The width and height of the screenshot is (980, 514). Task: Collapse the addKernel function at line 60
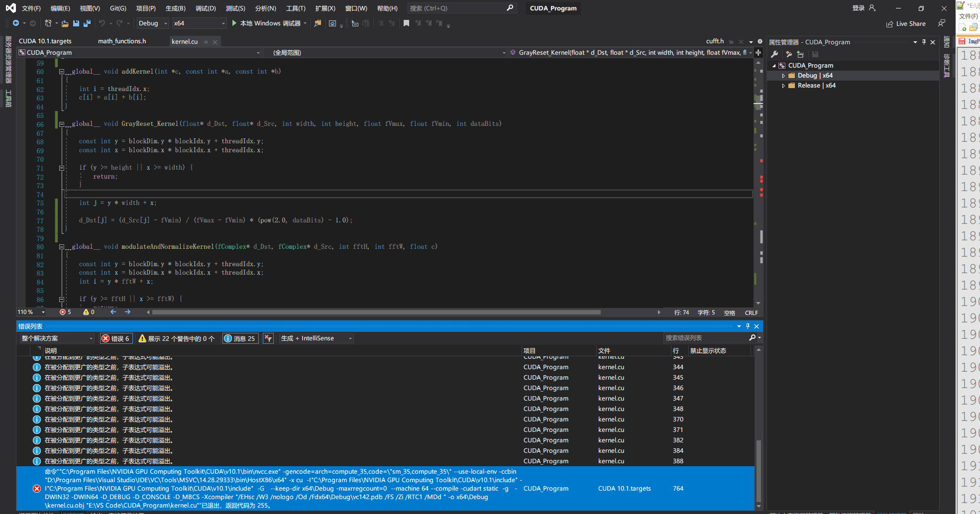point(62,72)
